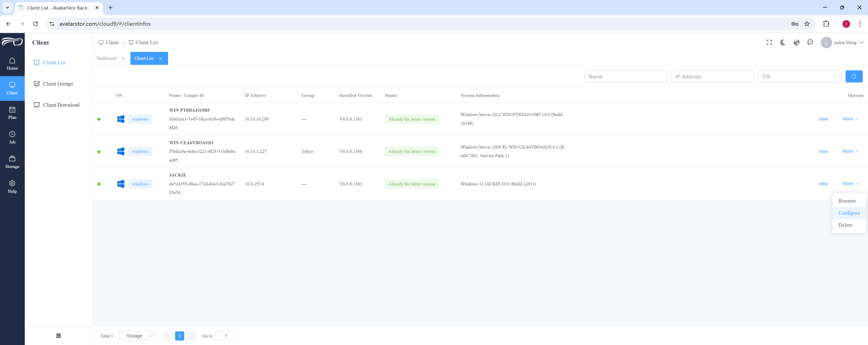
Task: Go to the Job section
Action: 12,137
